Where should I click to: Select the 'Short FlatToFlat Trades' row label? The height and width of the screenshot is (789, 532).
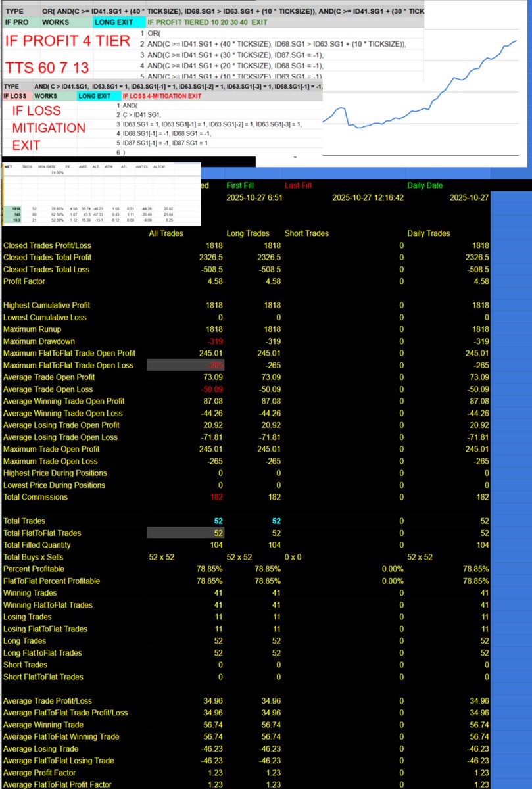point(43,677)
